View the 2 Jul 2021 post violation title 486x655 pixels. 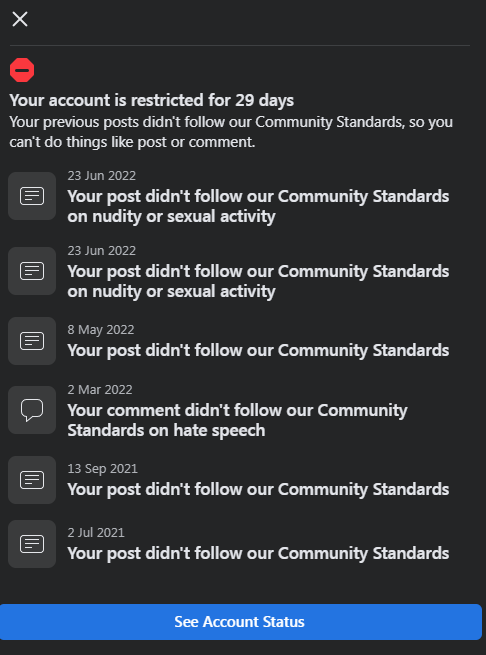[x=258, y=553]
